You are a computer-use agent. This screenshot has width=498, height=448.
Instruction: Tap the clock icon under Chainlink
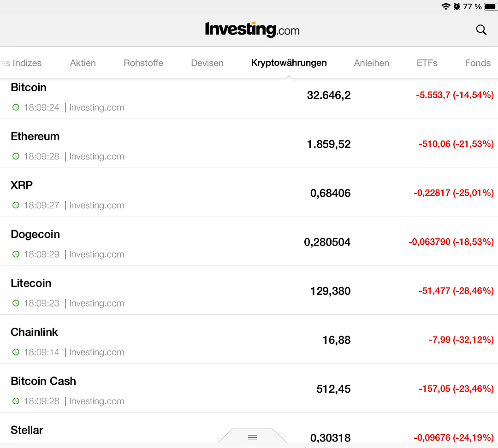pos(16,352)
